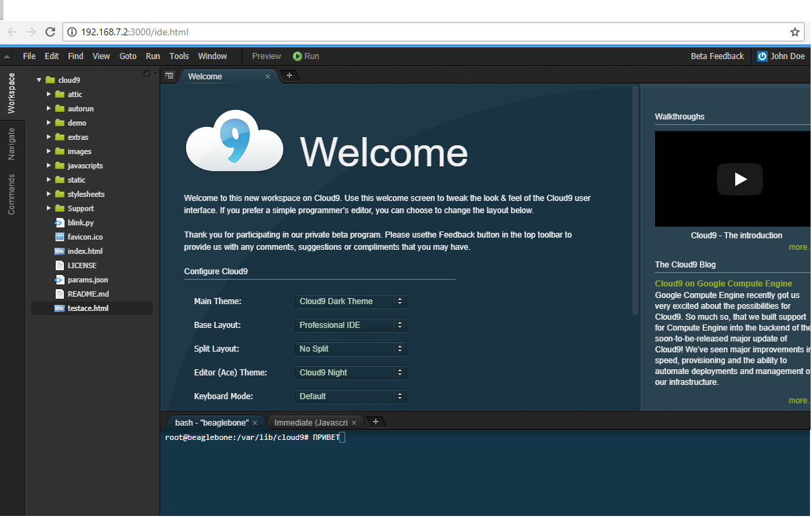
Task: Open the LICENSE file
Action: coord(82,265)
